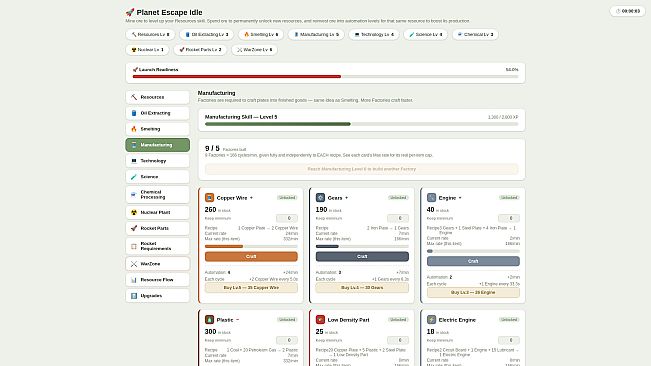651x366 pixels.
Task: Expand the dropdown arrow next to Gears
Action: [x=346, y=198]
